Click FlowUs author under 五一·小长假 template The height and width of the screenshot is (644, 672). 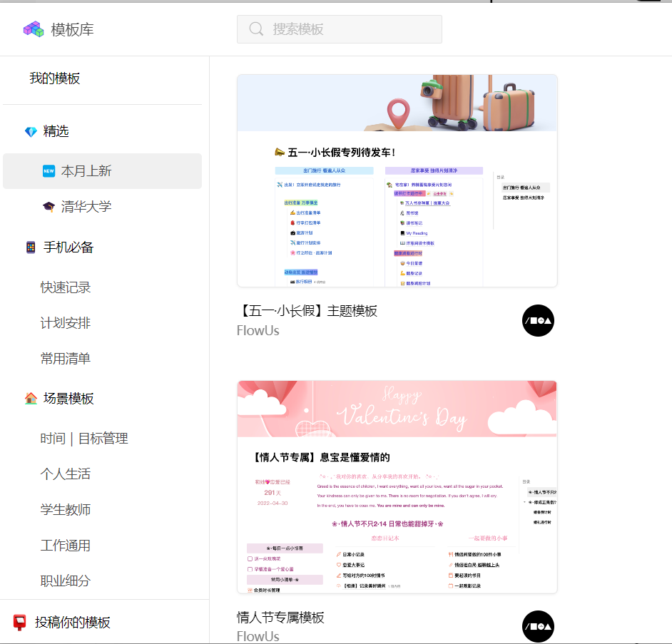pyautogui.click(x=258, y=331)
